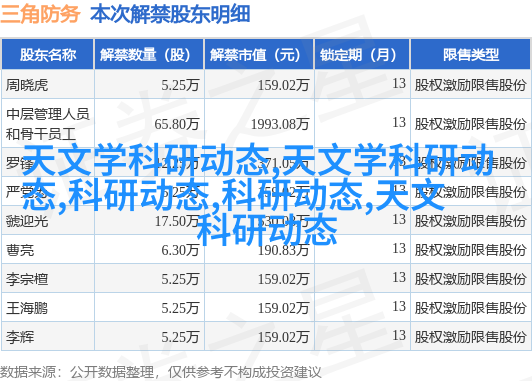Viewport: 532px width, 381px height.
Task: Select the 65.80万 share count cell
Action: click(176, 124)
